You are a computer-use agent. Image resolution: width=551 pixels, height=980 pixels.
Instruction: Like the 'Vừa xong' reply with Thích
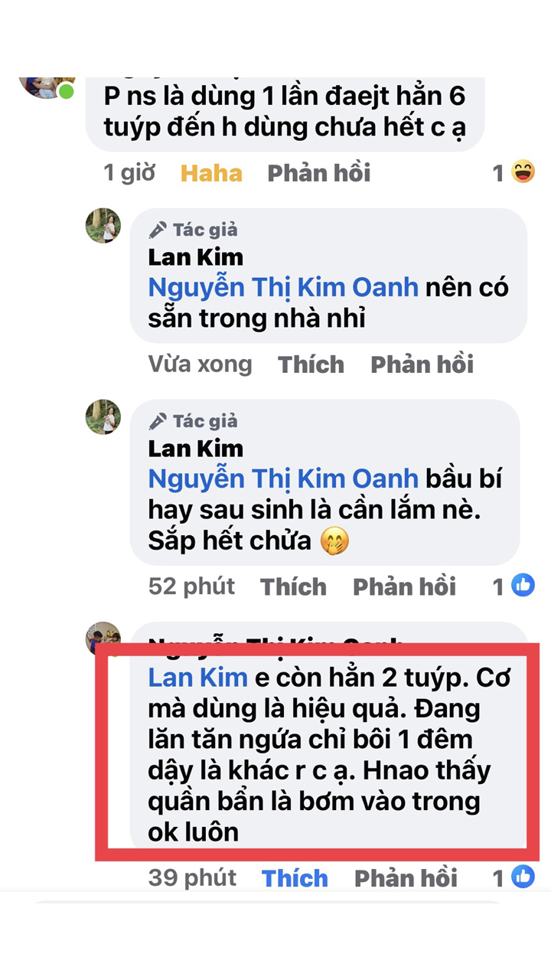(x=311, y=364)
